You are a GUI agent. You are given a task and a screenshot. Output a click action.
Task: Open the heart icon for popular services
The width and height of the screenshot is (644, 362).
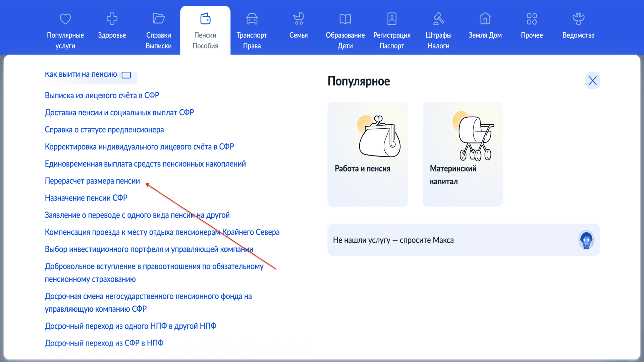tap(65, 19)
